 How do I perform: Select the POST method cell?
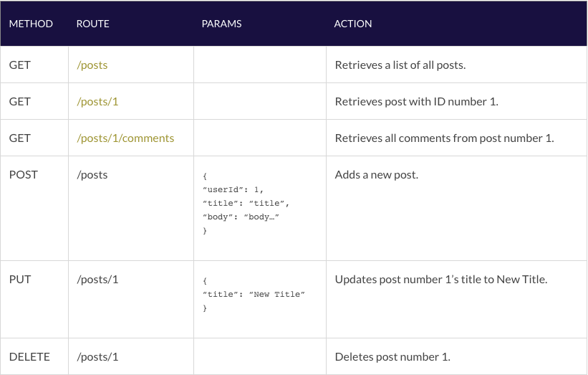point(24,175)
